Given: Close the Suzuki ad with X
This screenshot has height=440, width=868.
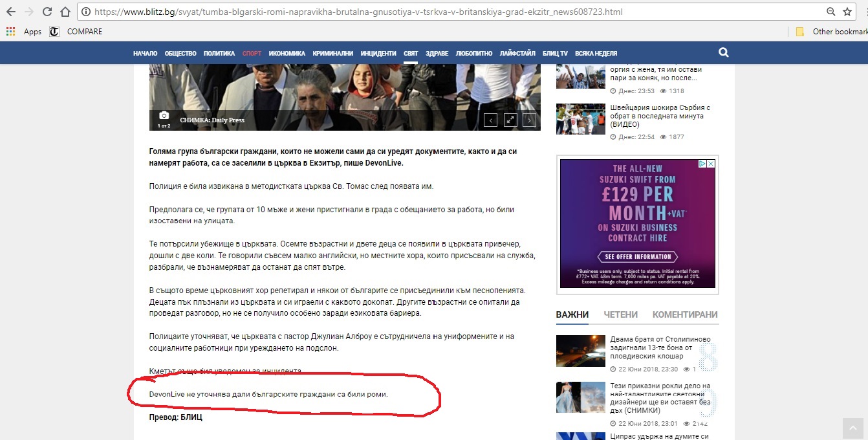Looking at the screenshot, I should pyautogui.click(x=710, y=164).
